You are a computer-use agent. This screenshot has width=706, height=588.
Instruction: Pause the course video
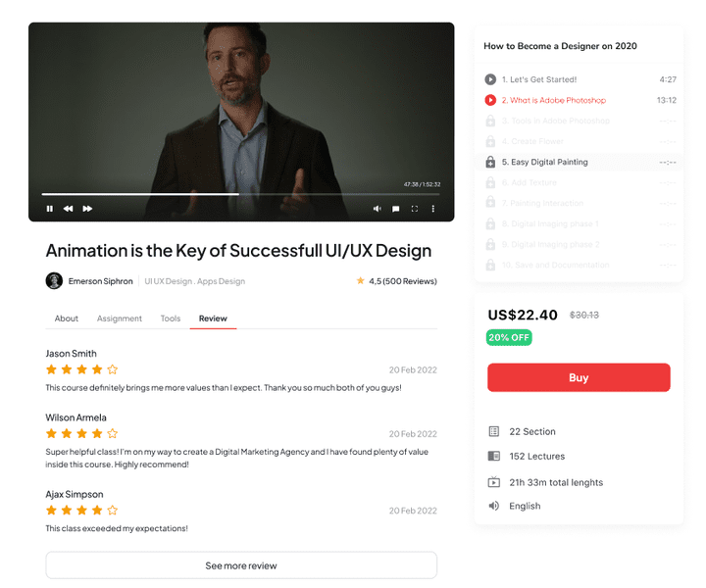click(x=50, y=209)
